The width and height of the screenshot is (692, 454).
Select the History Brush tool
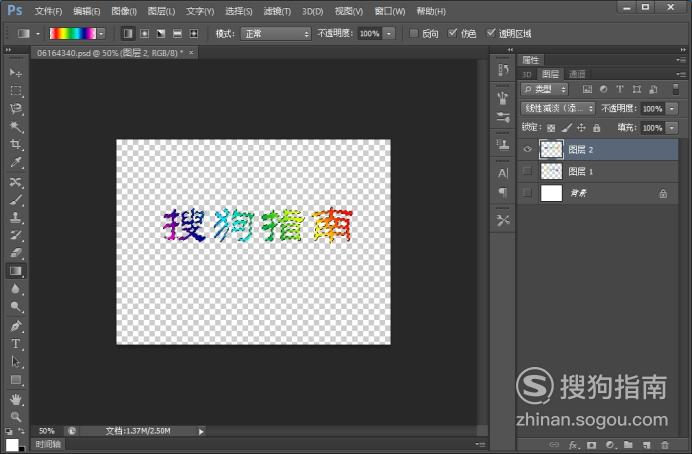pos(16,235)
